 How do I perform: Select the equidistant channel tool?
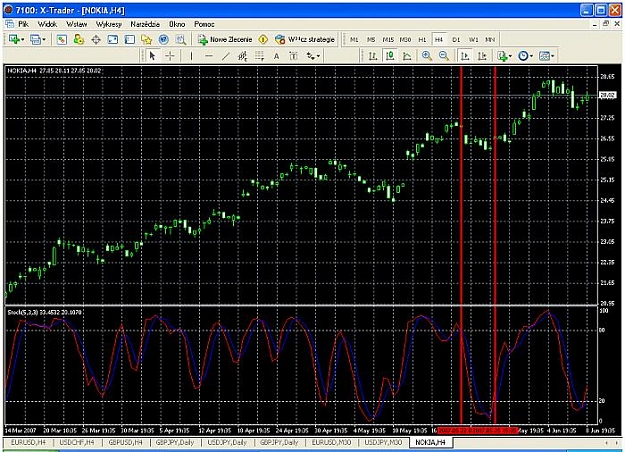click(x=242, y=56)
